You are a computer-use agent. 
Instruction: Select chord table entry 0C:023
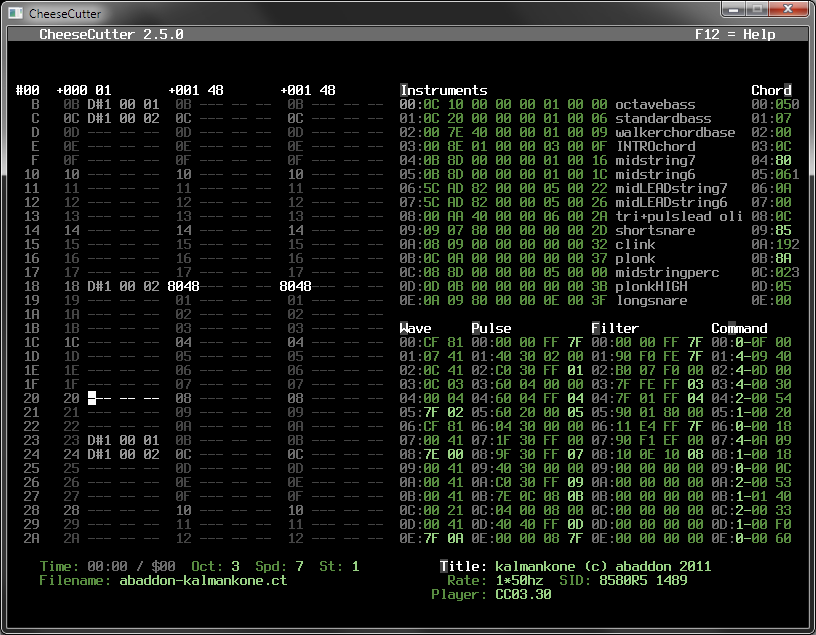[x=775, y=273]
